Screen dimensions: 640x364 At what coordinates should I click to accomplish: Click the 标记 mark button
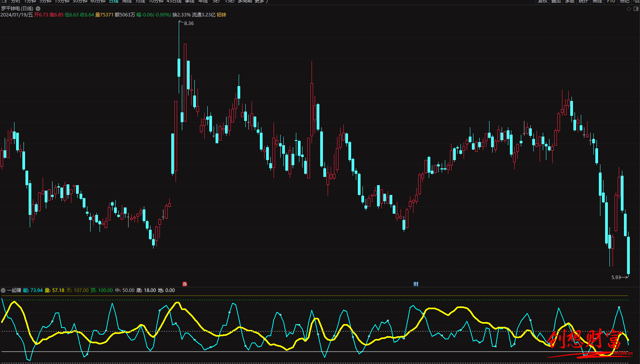point(625,2)
